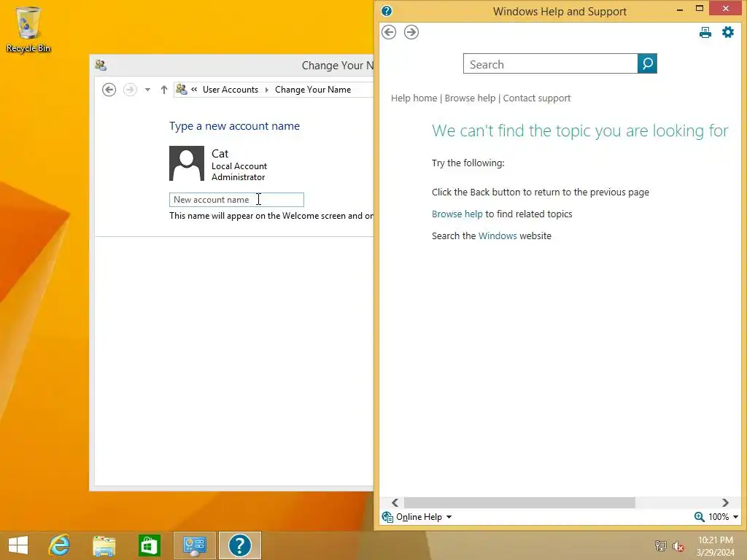Go back in Windows Help and Support
The width and height of the screenshot is (747, 560).
tap(389, 32)
